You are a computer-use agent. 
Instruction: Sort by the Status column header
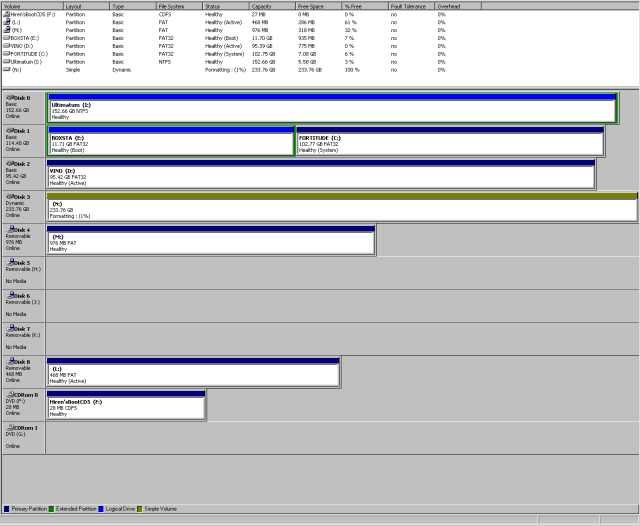pyautogui.click(x=226, y=6)
